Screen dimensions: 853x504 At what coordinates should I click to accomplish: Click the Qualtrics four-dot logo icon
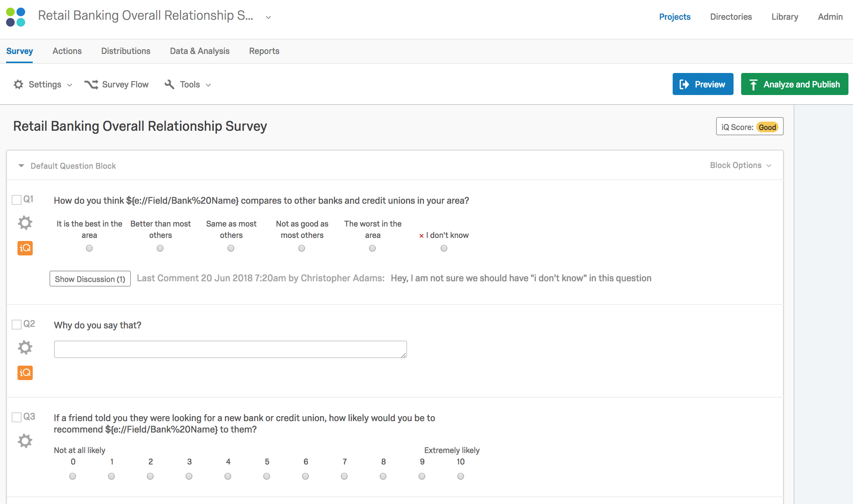click(x=16, y=17)
